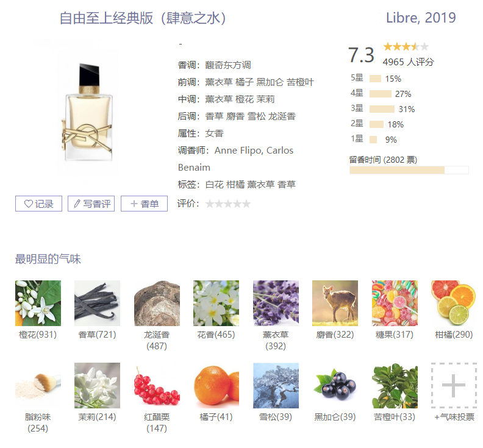This screenshot has width=483, height=448.
Task: Open the 红醋栗(147) redcurrant image
Action: 157,385
